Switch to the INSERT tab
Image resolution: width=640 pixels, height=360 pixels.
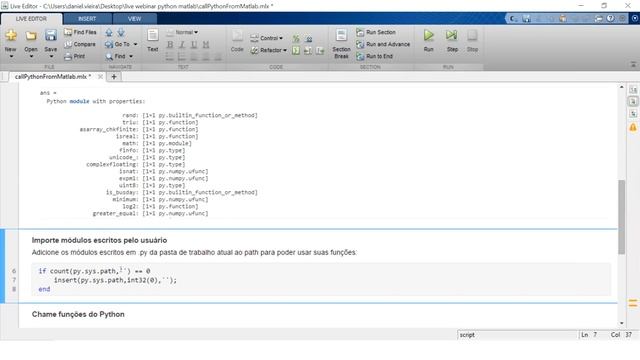pyautogui.click(x=87, y=19)
